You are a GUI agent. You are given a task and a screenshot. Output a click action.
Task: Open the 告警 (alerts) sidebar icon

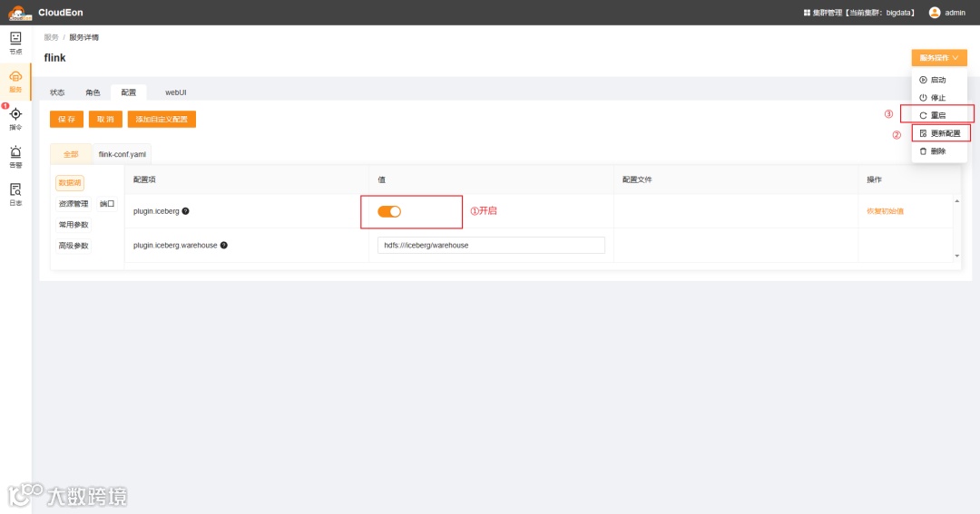15,157
